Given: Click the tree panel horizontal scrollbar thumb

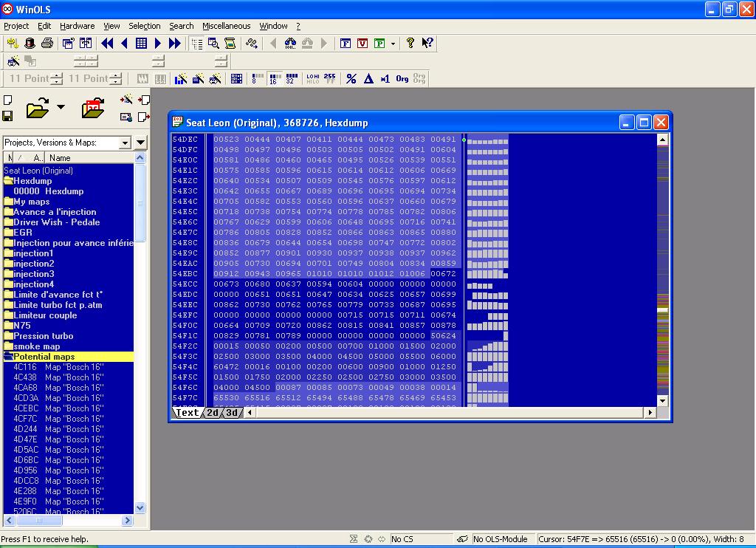Looking at the screenshot, I should click(38, 521).
